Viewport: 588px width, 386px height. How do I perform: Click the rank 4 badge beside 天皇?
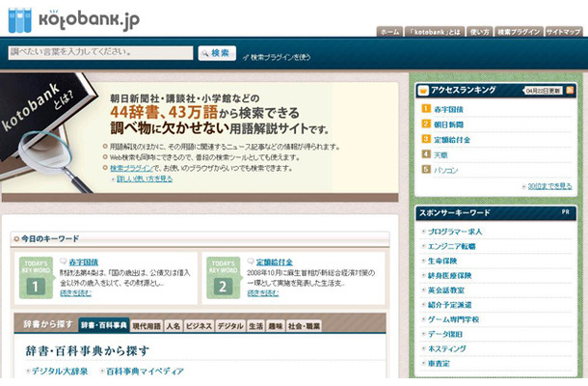(x=426, y=154)
